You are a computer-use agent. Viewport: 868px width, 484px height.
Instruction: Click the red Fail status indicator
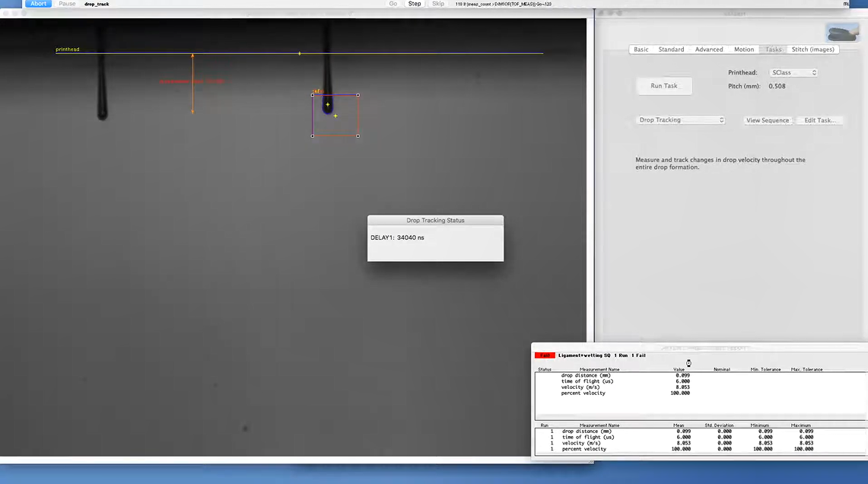click(544, 355)
